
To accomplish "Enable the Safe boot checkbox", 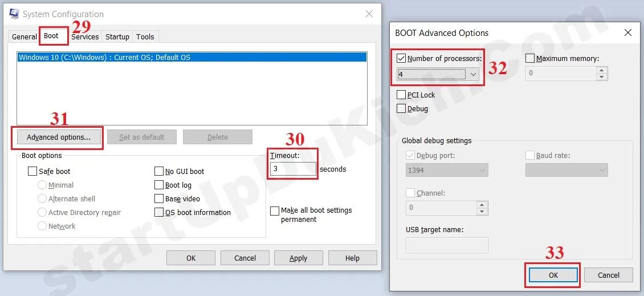I will 32,171.
